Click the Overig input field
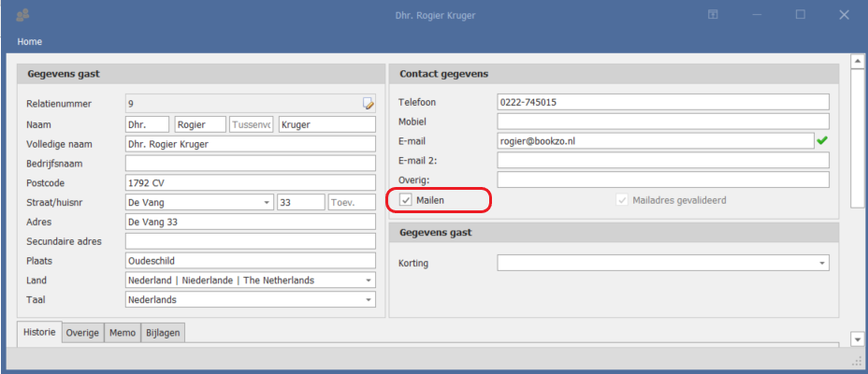This screenshot has width=868, height=374. [x=663, y=180]
